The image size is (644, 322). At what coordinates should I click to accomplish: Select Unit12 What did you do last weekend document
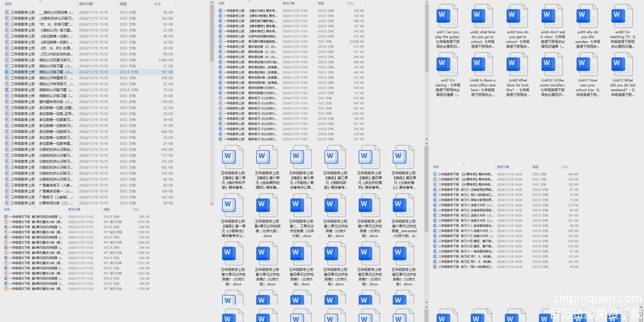(x=622, y=65)
